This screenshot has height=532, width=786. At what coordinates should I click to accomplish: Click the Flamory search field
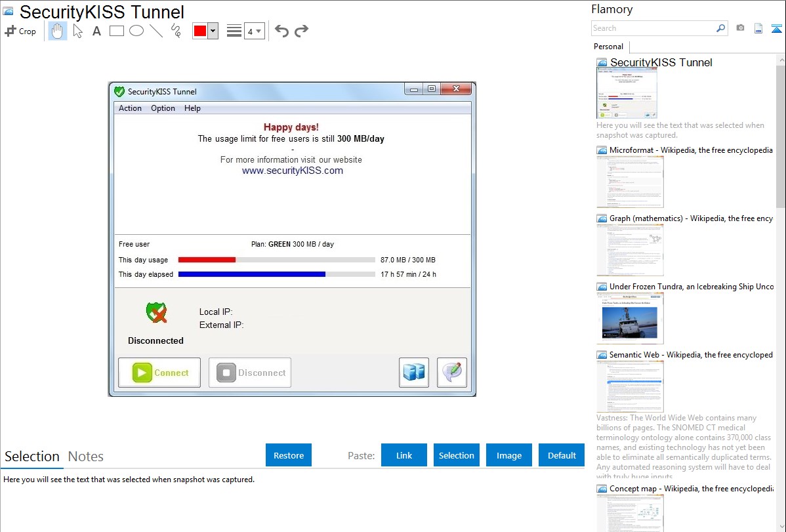pos(653,28)
